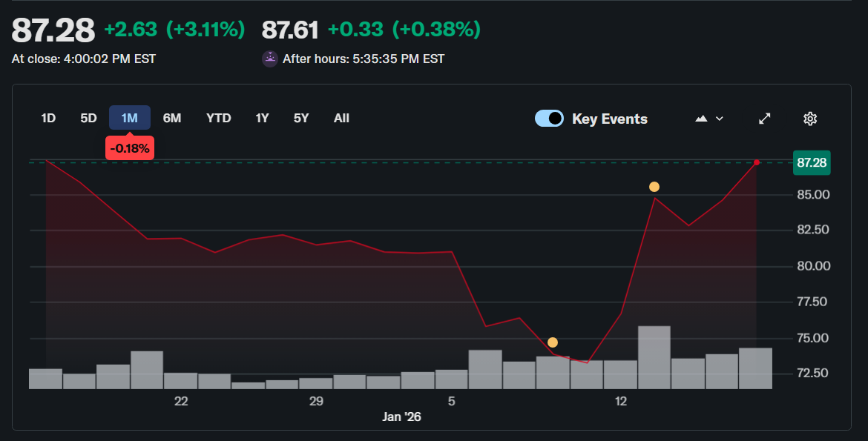This screenshot has height=441, width=868.
Task: Click 'After hours: 5:35:35 PM EST' text
Action: tap(364, 59)
